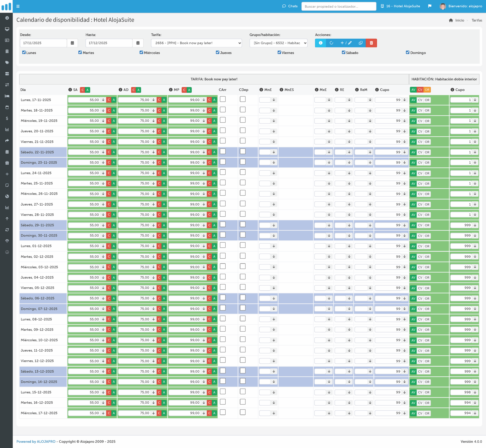486x448 pixels.
Task: Open the dollar sign sidebar item
Action: [7, 118]
